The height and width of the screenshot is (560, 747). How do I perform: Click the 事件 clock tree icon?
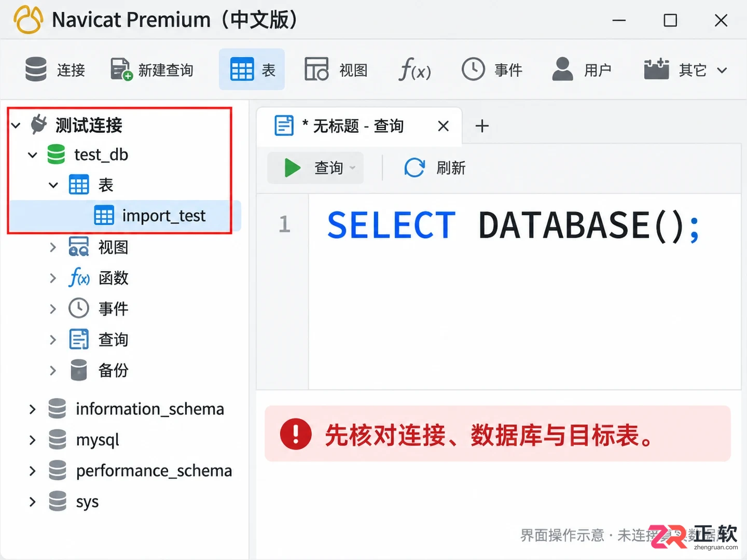tap(79, 309)
